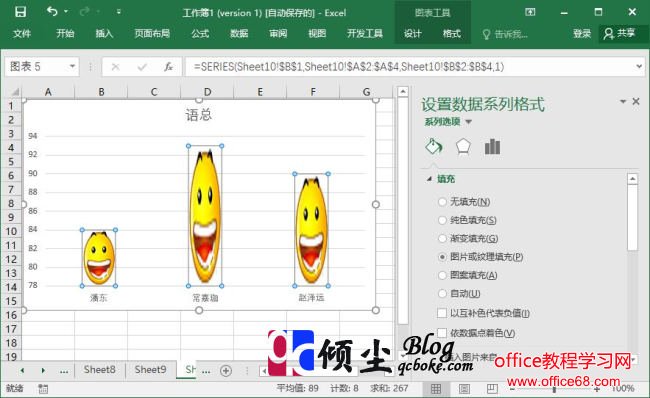
Task: Click the next sheet navigation arrow
Action: 43,371
